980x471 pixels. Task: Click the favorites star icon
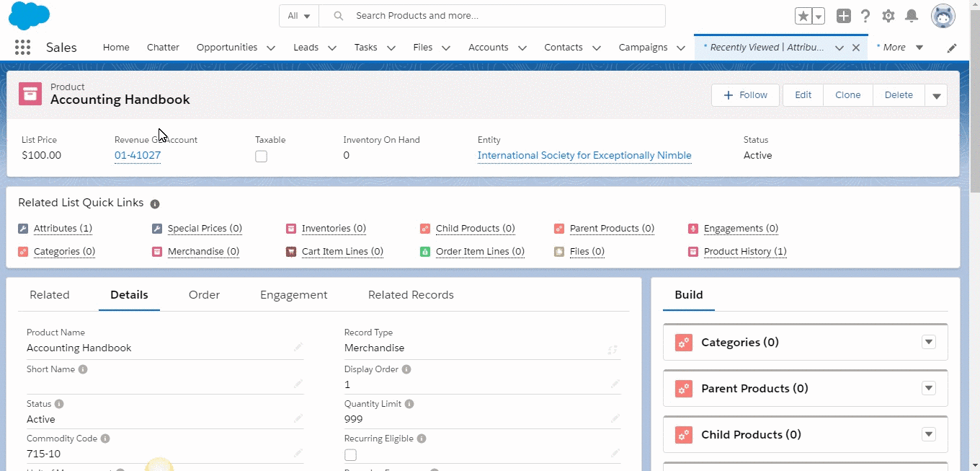tap(803, 16)
